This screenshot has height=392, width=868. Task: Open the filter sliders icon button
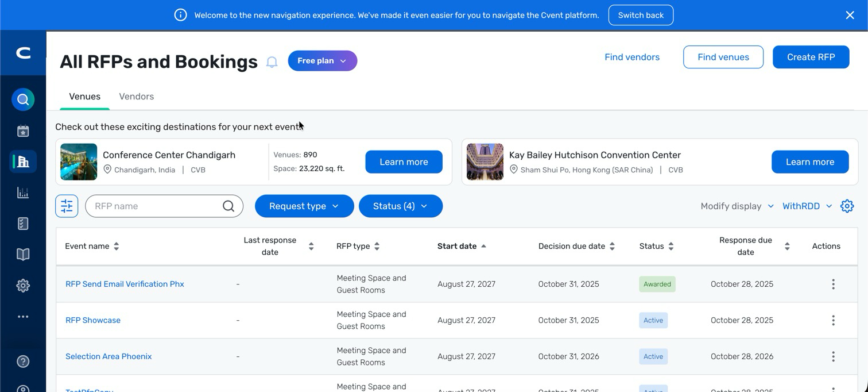pyautogui.click(x=67, y=206)
